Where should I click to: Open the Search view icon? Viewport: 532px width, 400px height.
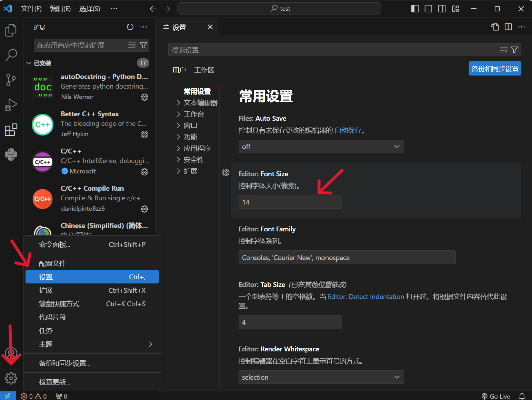(x=11, y=55)
